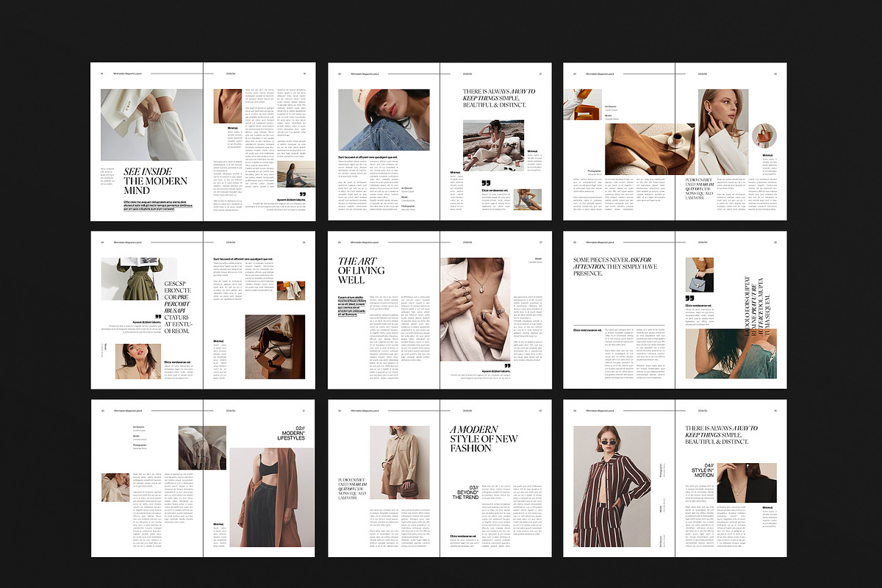Select the "02// MODERN LIFESTYLES" section label
Image resolution: width=882 pixels, height=588 pixels.
point(290,434)
